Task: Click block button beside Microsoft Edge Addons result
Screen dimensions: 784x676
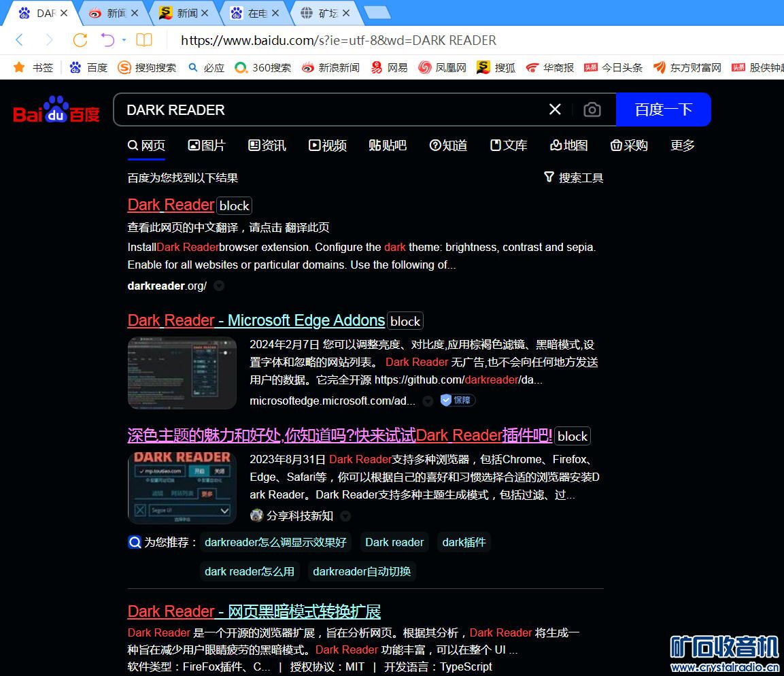Action: (405, 321)
